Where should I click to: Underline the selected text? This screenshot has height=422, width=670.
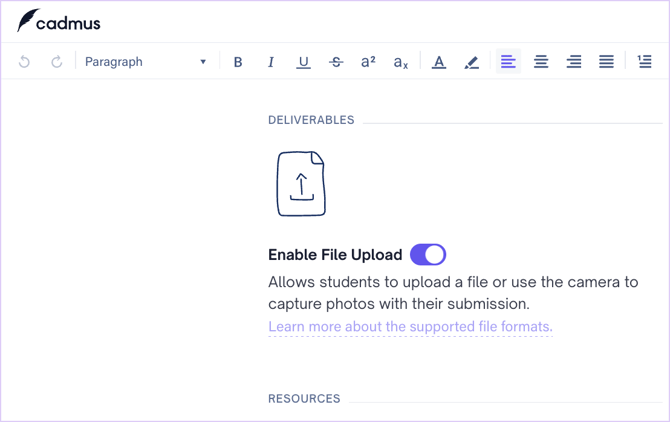pos(303,62)
